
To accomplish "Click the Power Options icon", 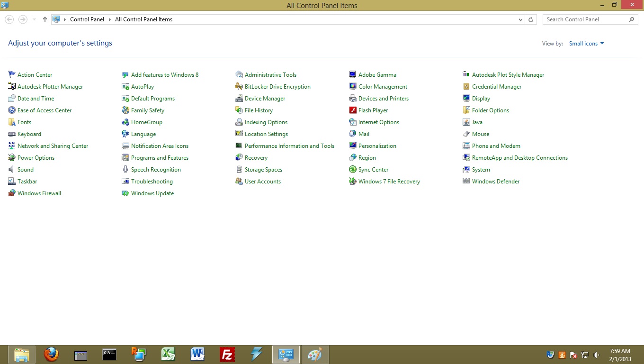I will [12, 158].
